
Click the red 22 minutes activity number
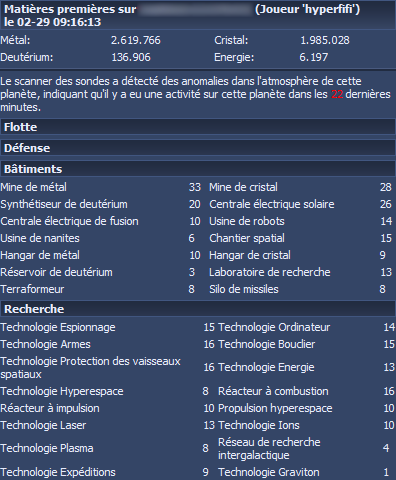click(337, 94)
